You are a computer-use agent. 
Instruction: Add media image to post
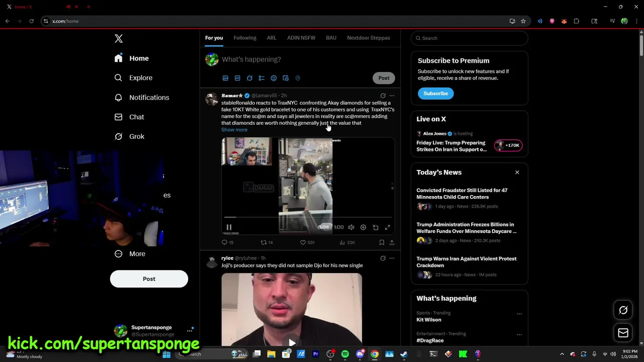pos(225,78)
